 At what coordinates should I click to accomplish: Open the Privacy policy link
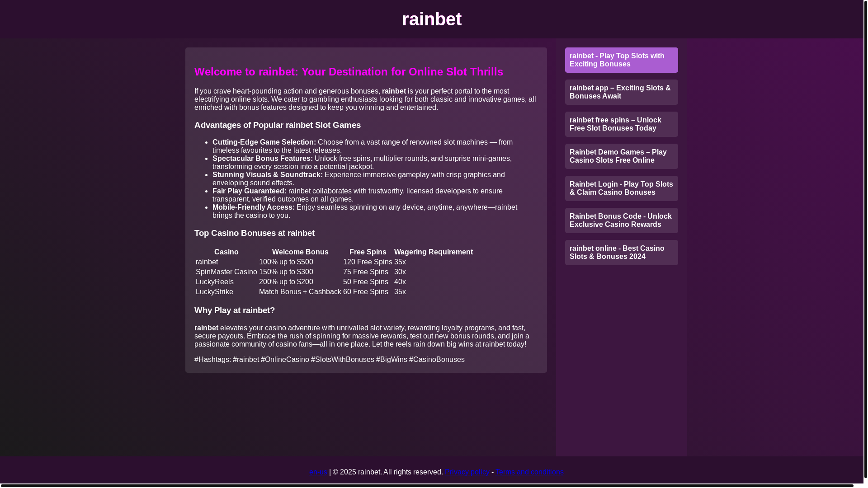(467, 472)
